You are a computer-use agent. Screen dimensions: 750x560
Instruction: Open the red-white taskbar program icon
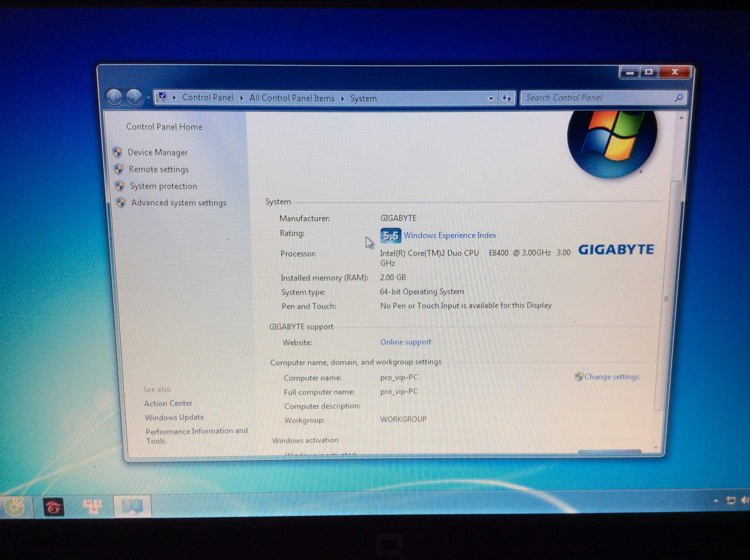pos(93,506)
